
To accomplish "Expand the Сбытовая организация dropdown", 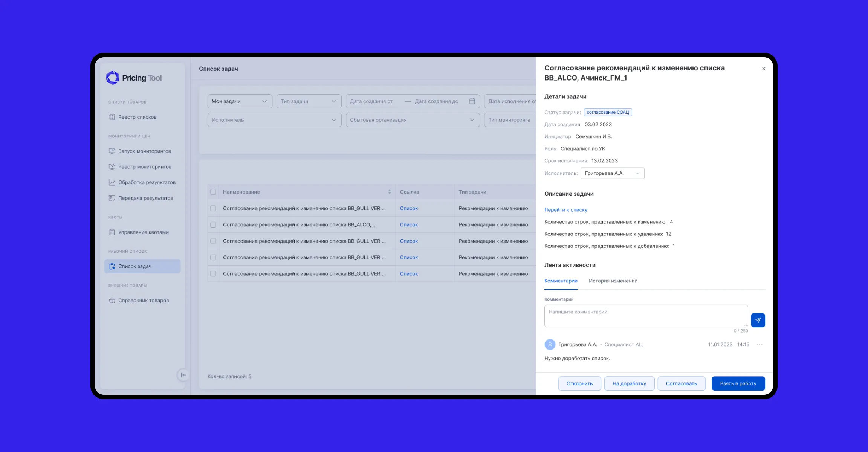I will coord(413,120).
